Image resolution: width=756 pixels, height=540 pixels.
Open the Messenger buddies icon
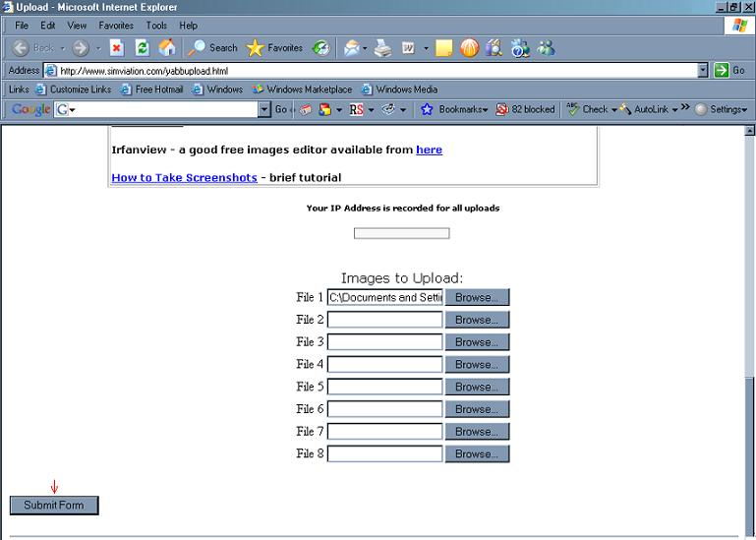coord(546,48)
